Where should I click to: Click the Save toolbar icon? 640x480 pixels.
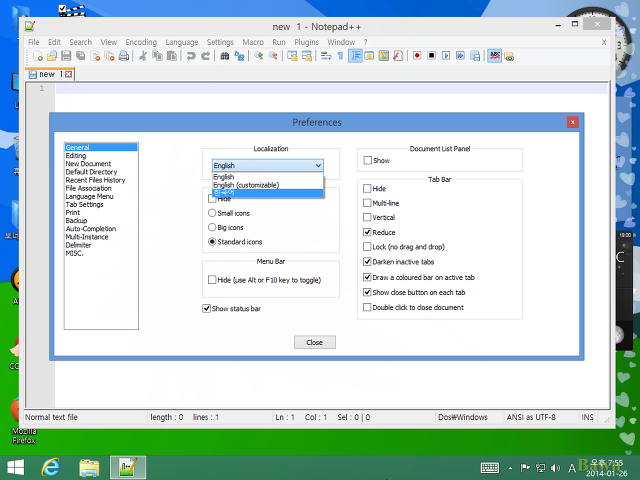(66, 56)
